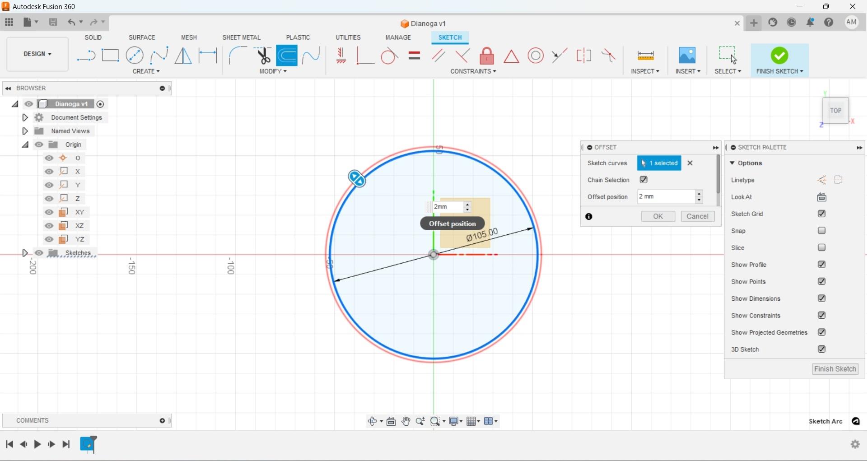Apply the Perpendicular constraint

tap(462, 56)
